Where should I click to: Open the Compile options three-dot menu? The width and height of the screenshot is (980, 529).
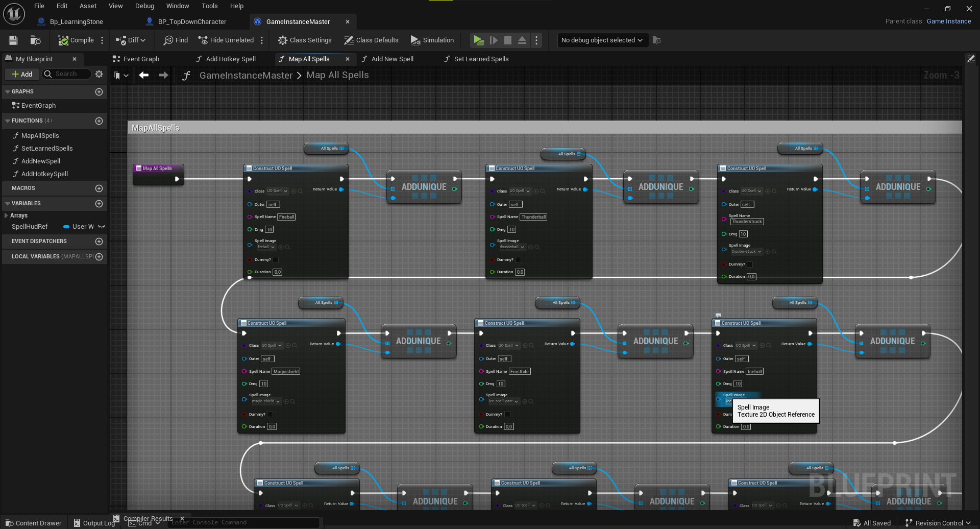[102, 40]
